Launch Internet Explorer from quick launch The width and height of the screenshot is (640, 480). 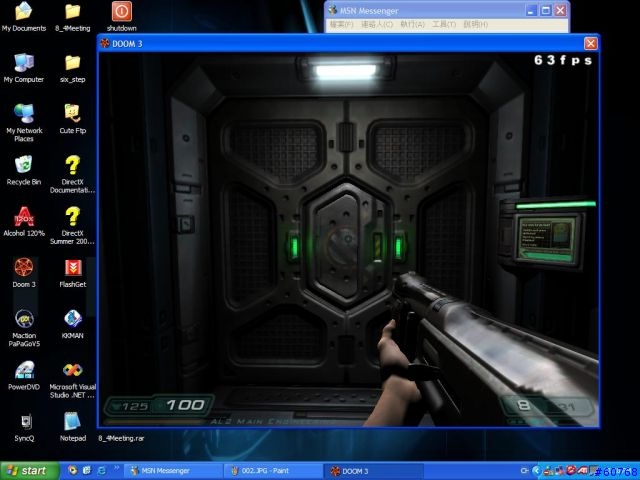(x=101, y=471)
